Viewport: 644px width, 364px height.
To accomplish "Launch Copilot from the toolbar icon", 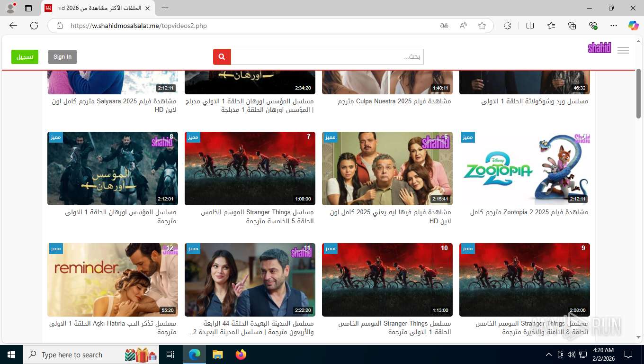I will [634, 26].
